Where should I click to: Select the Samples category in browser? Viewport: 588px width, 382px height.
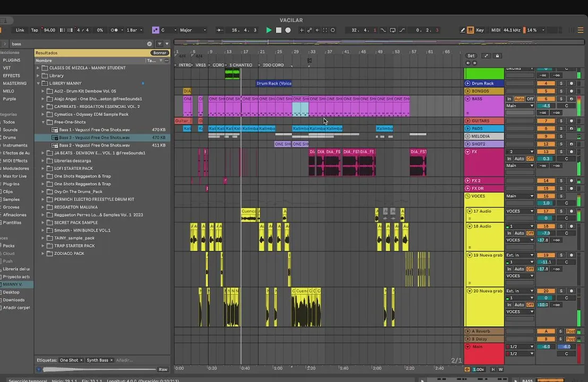11,199
